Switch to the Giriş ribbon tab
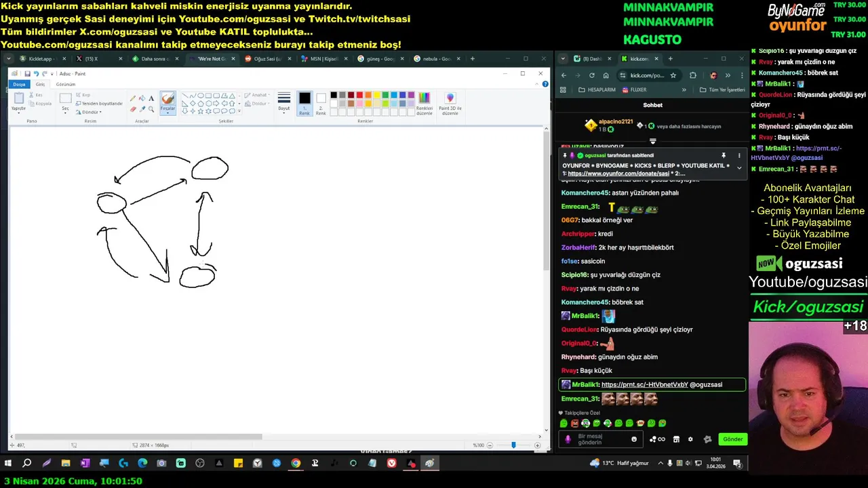Viewport: 868px width, 488px height. [x=40, y=84]
